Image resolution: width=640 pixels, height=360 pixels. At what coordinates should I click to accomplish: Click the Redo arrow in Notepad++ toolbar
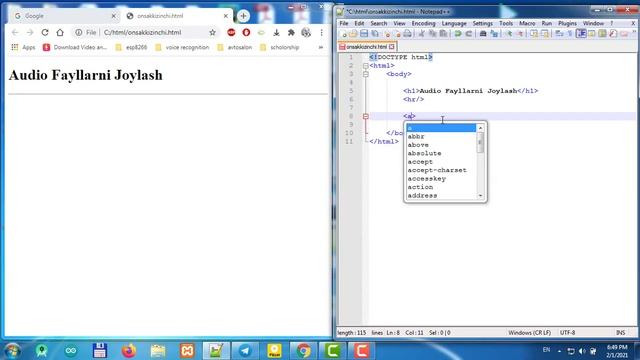469,34
